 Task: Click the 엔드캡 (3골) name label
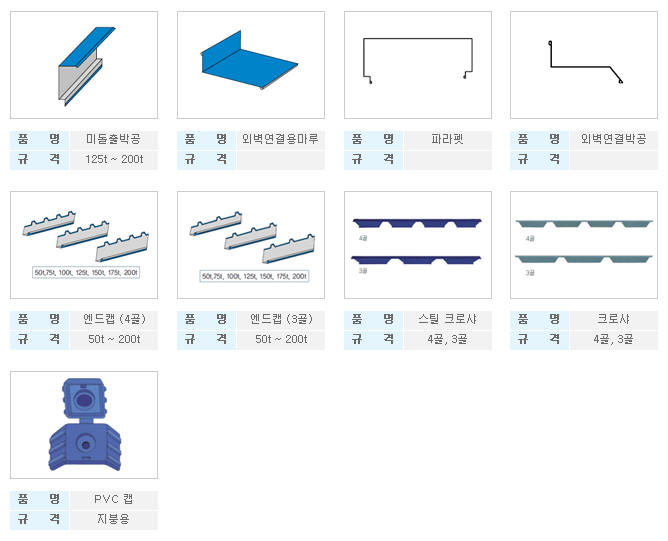pyautogui.click(x=281, y=319)
